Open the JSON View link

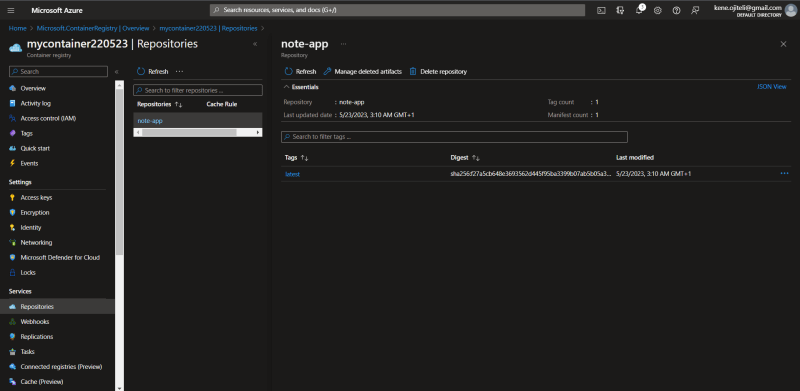point(772,87)
